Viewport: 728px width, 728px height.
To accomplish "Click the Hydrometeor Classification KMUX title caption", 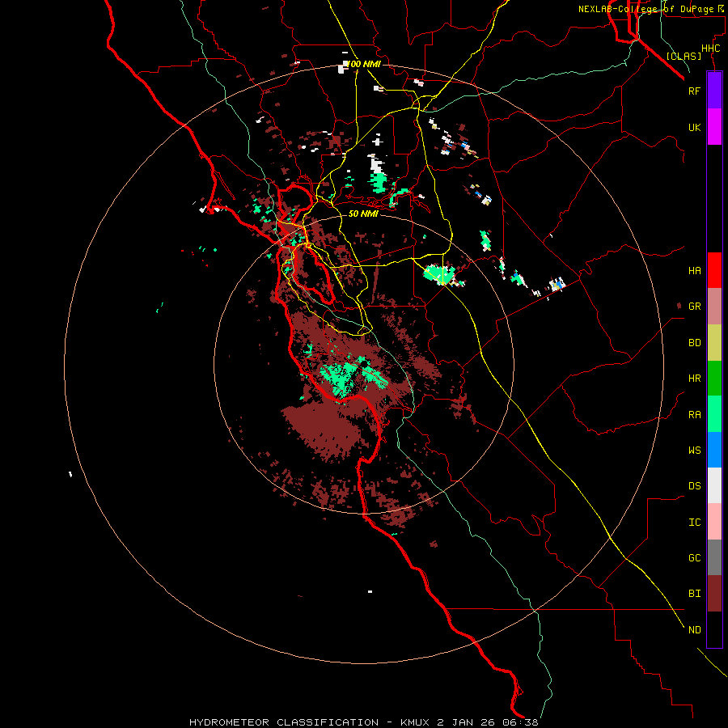I will [363, 722].
